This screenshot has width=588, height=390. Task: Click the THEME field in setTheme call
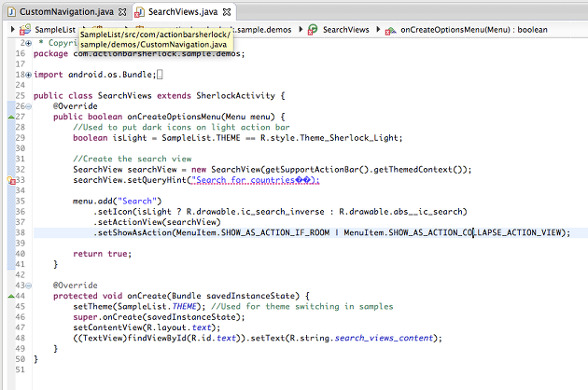click(x=184, y=307)
